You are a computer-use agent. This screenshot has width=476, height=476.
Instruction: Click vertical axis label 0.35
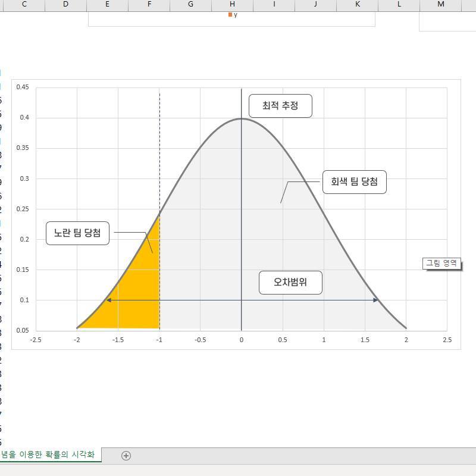pyautogui.click(x=23, y=148)
